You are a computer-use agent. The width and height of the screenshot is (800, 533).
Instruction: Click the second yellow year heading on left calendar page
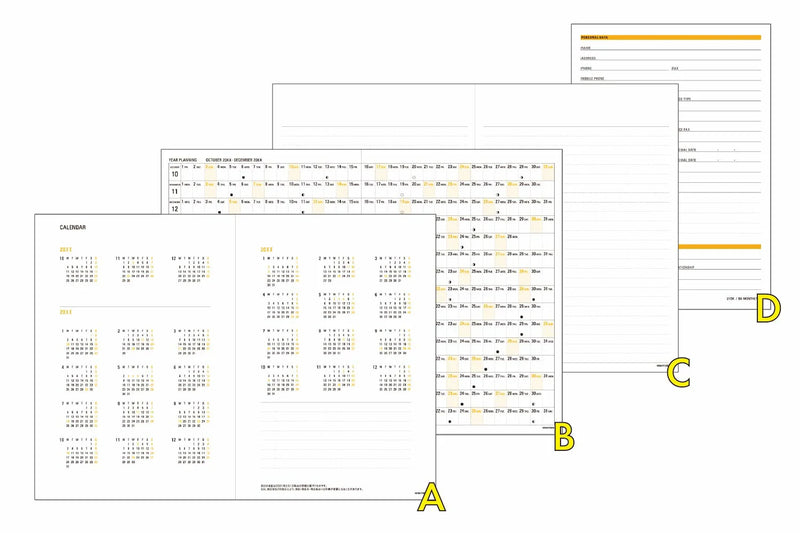[65, 312]
